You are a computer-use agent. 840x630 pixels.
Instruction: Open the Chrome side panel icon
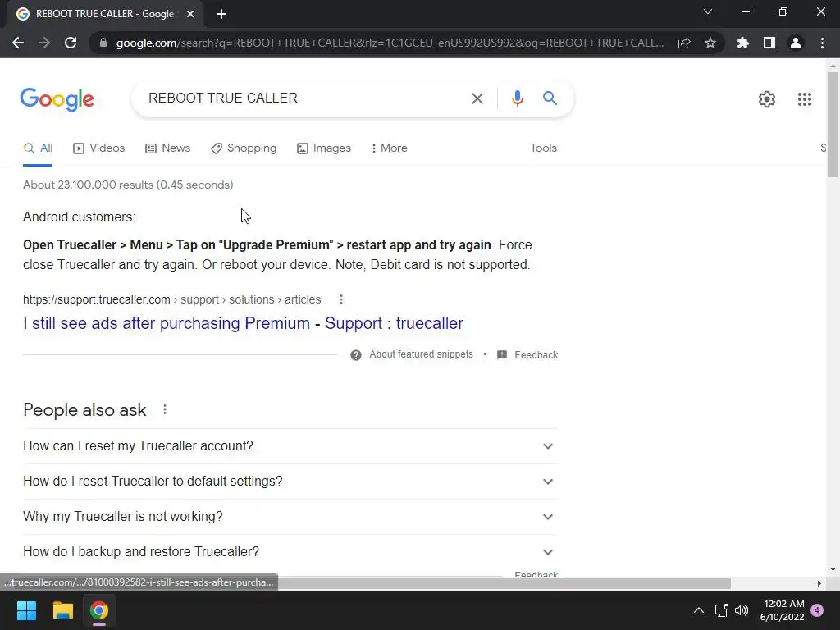pyautogui.click(x=769, y=43)
